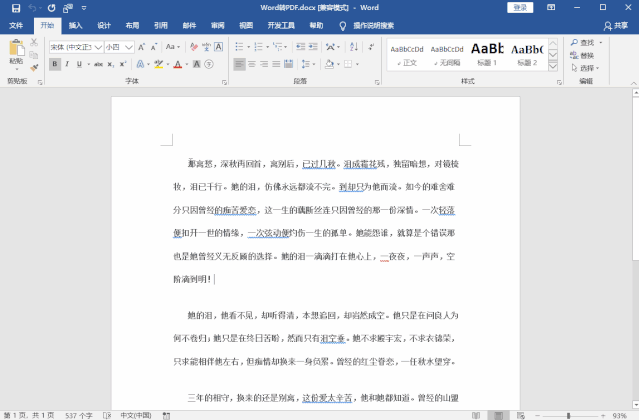The image size is (639, 420).
Task: Click the 登录 sign-in button
Action: (520, 8)
